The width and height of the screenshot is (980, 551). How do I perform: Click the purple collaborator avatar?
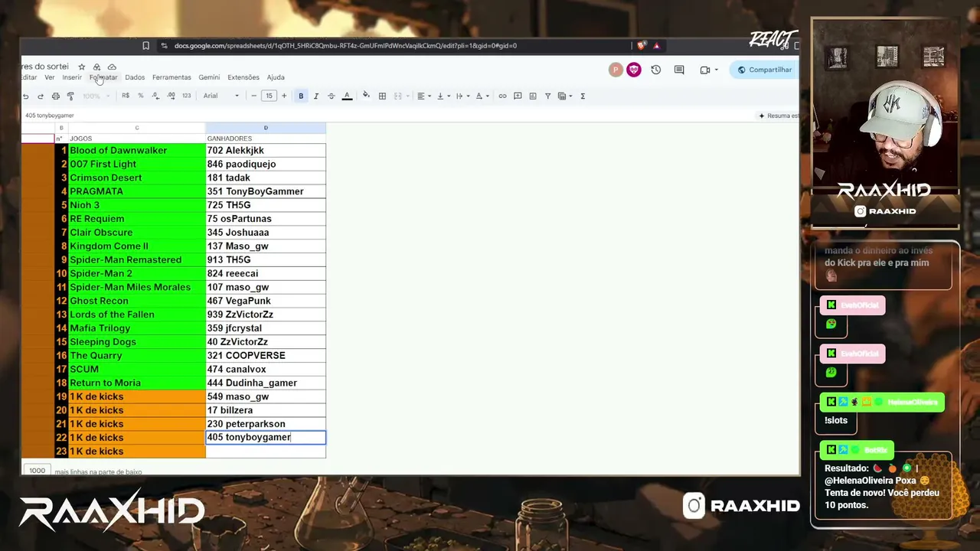(634, 70)
